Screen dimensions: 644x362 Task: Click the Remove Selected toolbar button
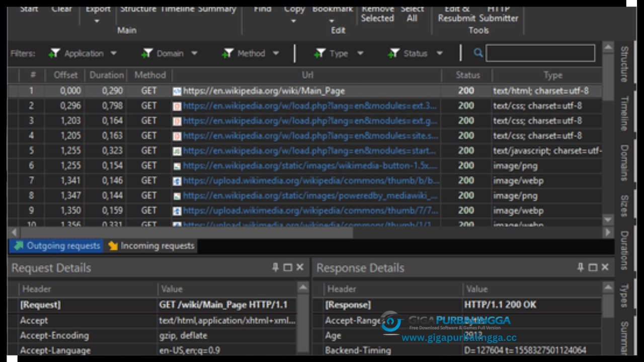coord(377,13)
